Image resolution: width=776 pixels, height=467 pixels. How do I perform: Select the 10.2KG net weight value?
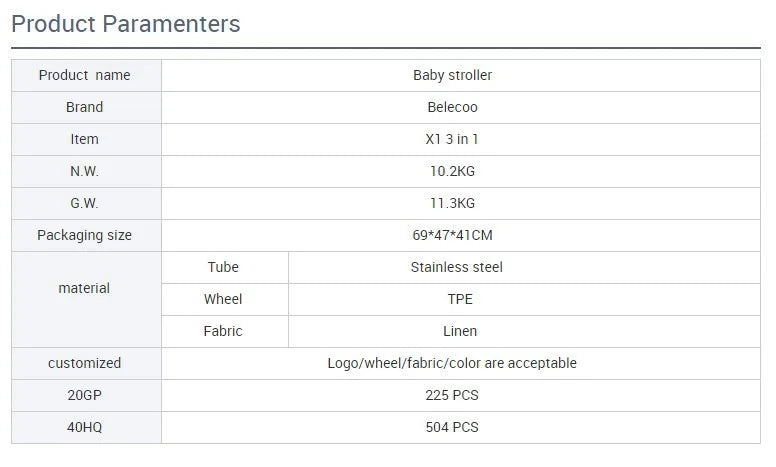[x=452, y=171]
